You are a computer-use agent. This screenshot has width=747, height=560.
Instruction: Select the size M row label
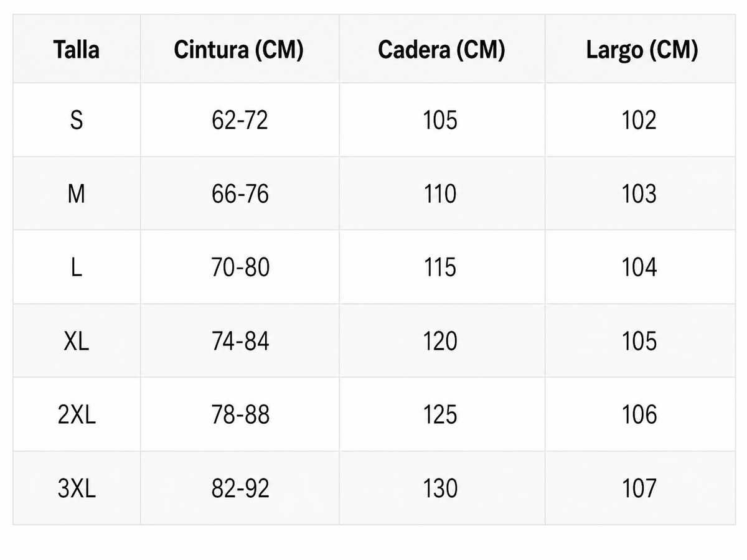coord(77,194)
